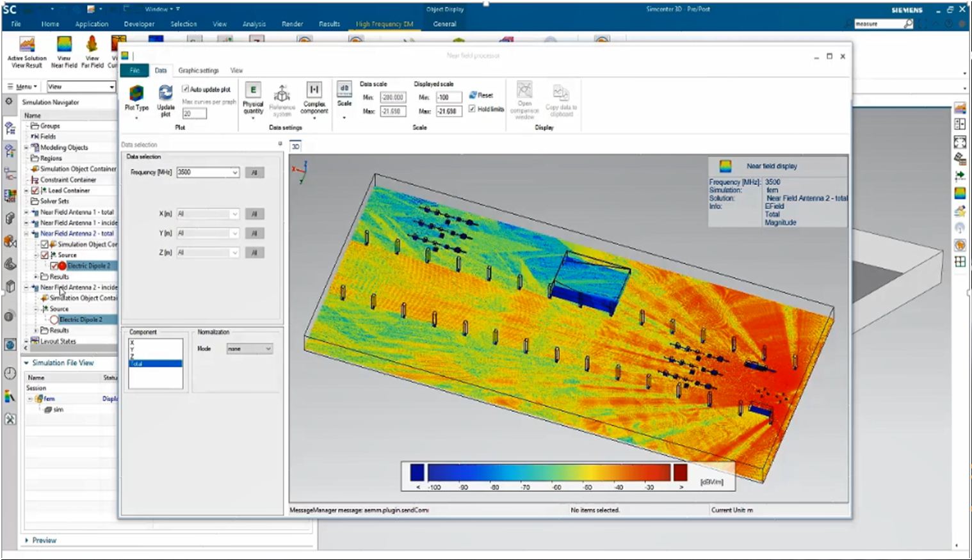972x560 pixels.
Task: Click the Displayed scale Min input field
Action: (x=449, y=98)
